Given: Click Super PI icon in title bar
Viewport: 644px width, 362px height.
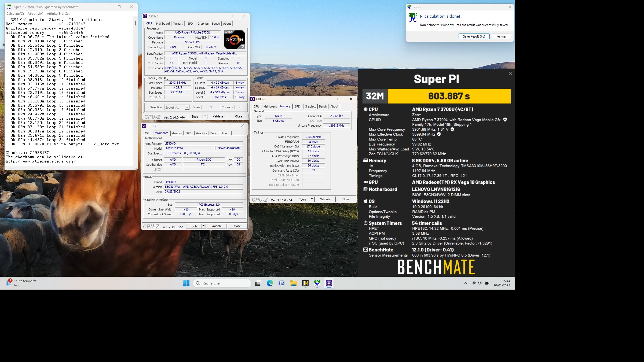Looking at the screenshot, I should click(x=9, y=7).
